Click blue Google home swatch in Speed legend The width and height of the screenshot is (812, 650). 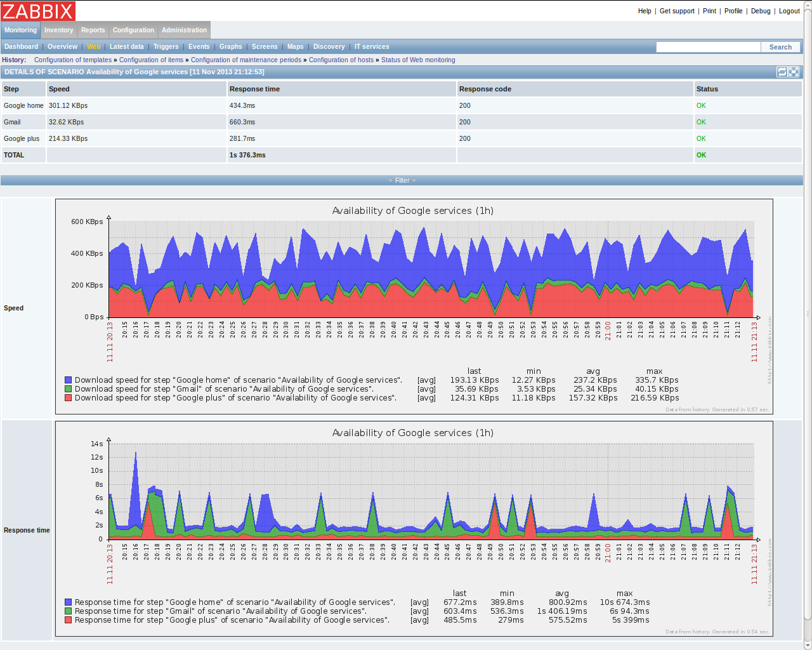[68, 380]
